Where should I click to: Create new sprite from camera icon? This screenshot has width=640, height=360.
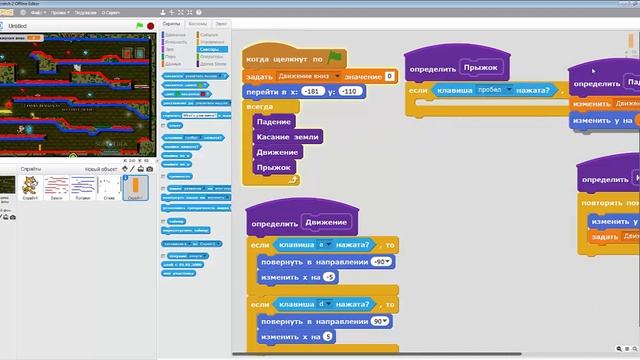pyautogui.click(x=150, y=169)
